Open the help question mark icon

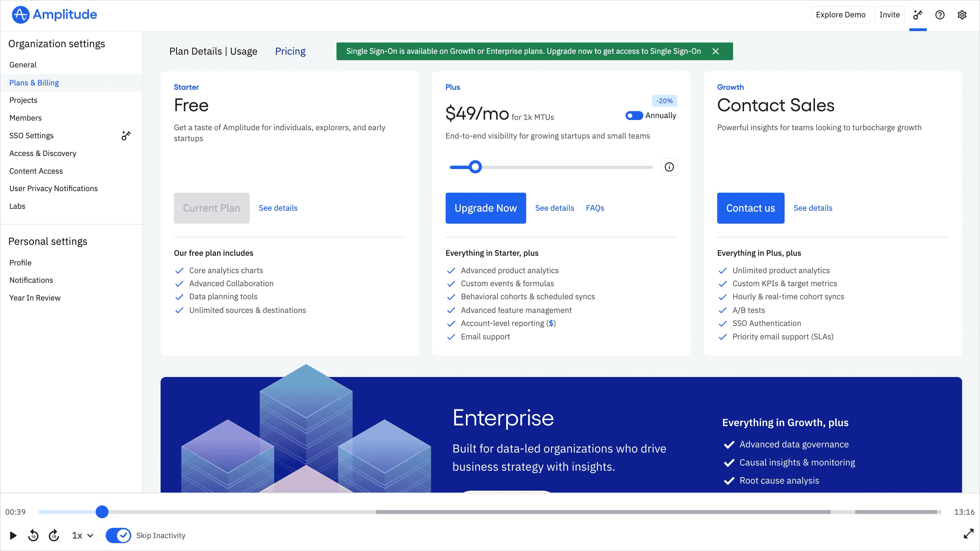[940, 15]
